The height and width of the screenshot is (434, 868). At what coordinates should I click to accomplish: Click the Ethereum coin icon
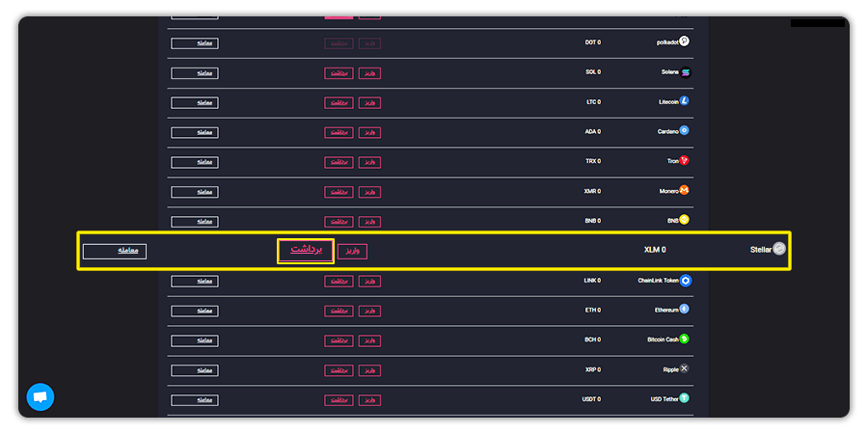(684, 309)
